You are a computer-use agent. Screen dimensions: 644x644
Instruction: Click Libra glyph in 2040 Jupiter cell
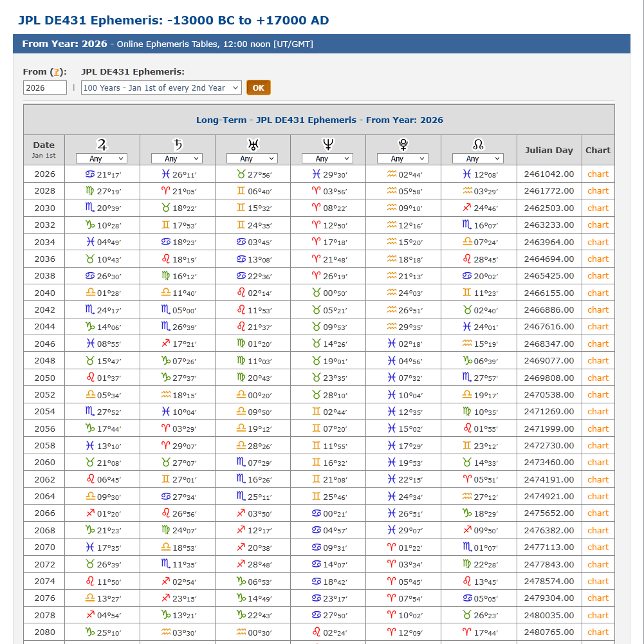pos(90,293)
